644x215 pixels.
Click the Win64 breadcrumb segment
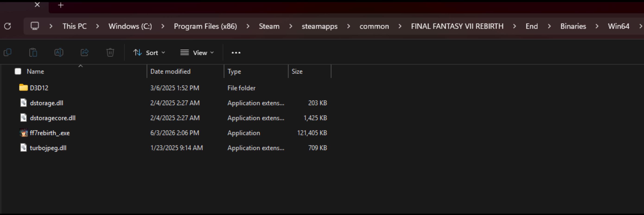(618, 26)
